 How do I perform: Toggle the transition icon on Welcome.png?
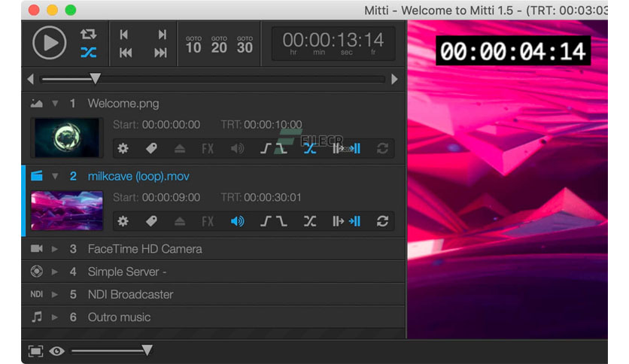coord(310,149)
